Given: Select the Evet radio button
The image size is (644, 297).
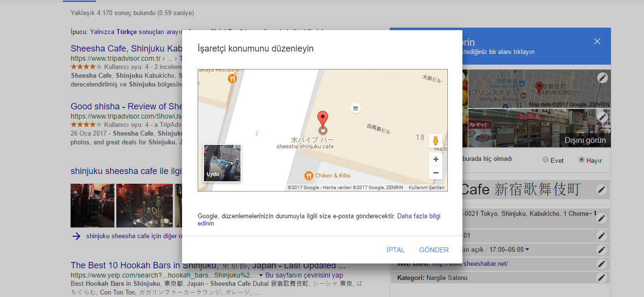Looking at the screenshot, I should [x=546, y=160].
